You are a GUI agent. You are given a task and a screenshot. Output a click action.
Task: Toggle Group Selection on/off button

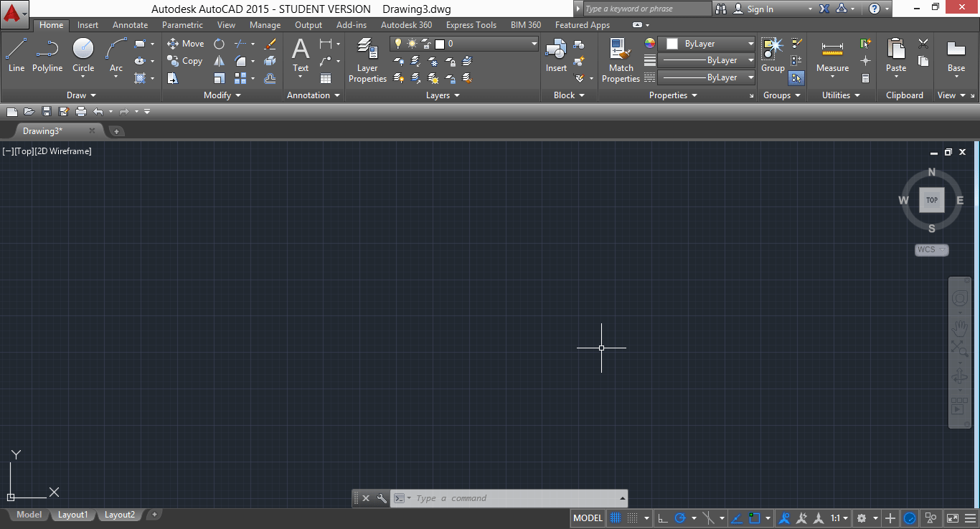tap(796, 78)
